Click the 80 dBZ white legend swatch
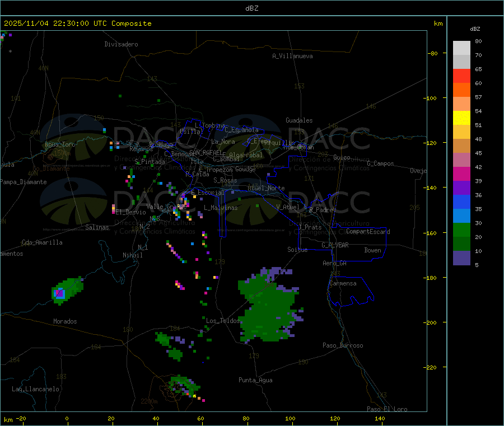The image size is (504, 426). pyautogui.click(x=461, y=48)
